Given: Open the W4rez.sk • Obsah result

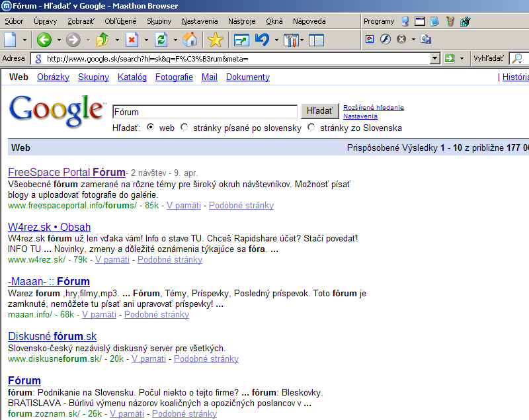Looking at the screenshot, I should point(49,227).
